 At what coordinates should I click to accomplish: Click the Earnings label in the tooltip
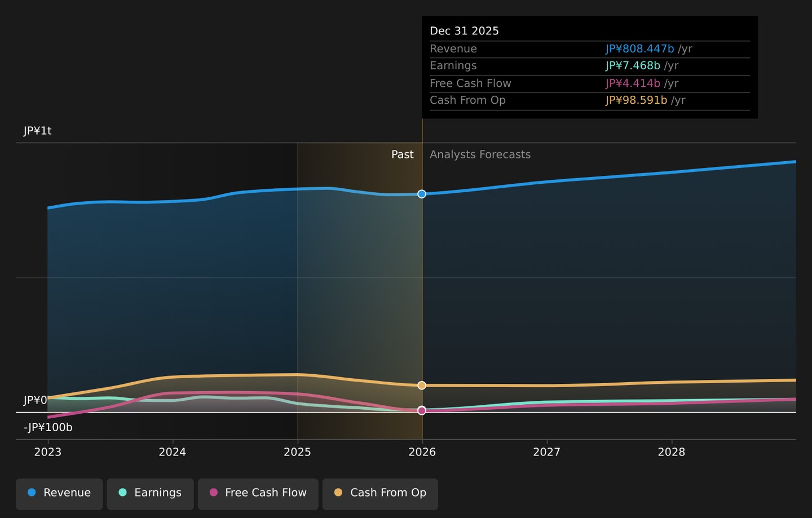(453, 66)
